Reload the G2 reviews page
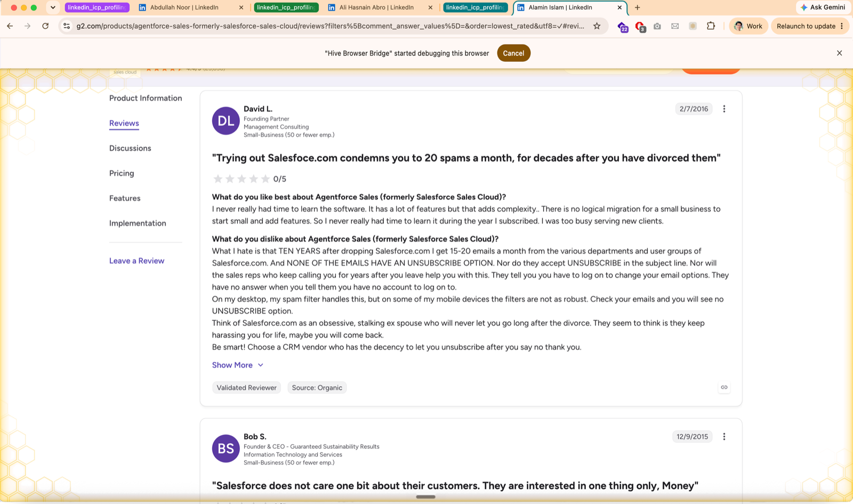Image resolution: width=853 pixels, height=504 pixels. tap(45, 26)
